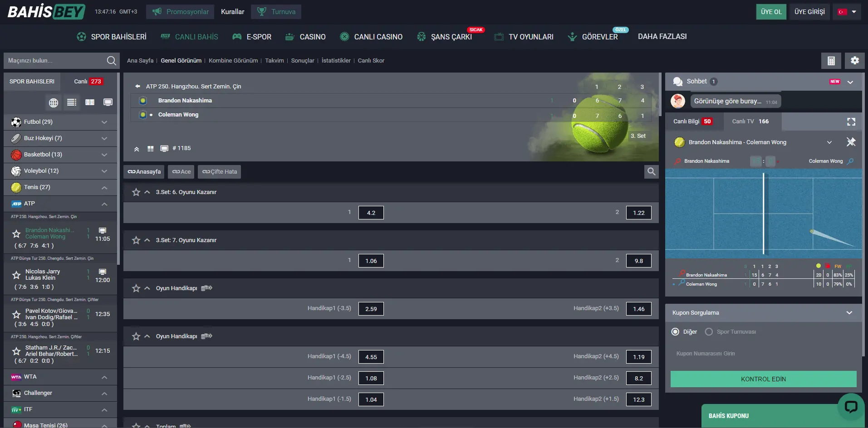Expand the Voleybol (12) category
The image size is (868, 428).
(x=60, y=171)
